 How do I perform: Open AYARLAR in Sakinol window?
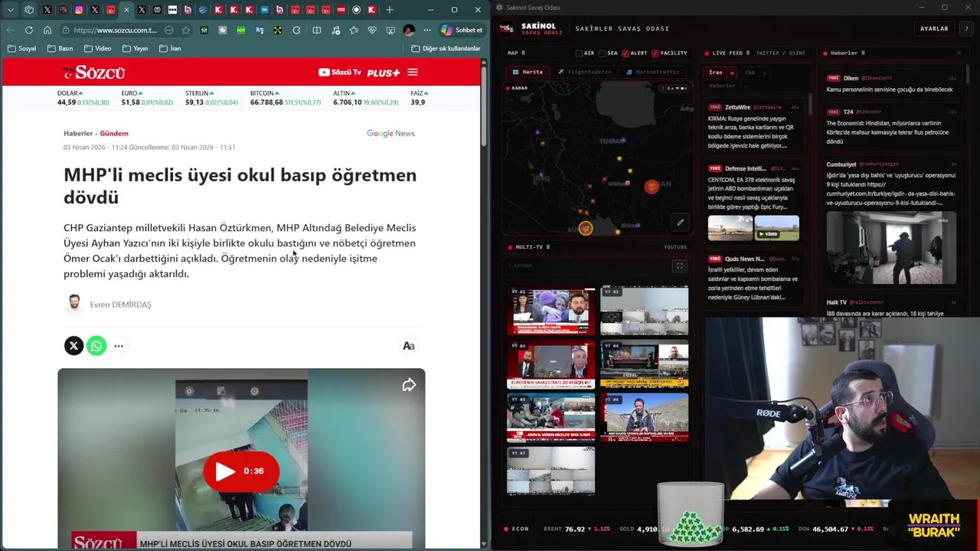point(934,28)
